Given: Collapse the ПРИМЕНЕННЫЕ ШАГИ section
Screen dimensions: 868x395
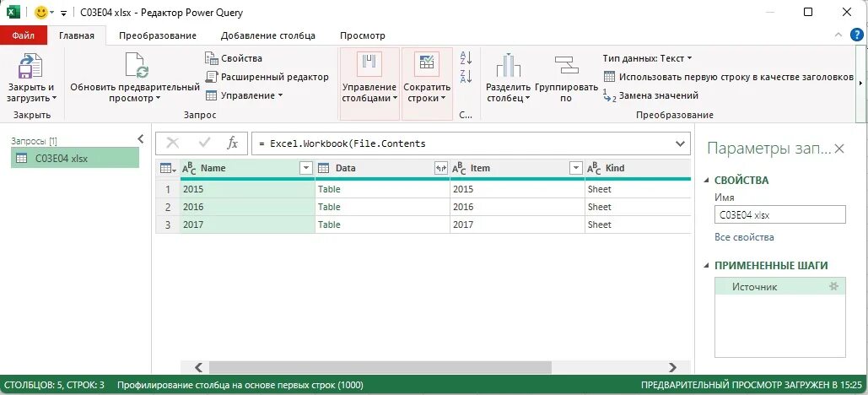Looking at the screenshot, I should coord(706,266).
